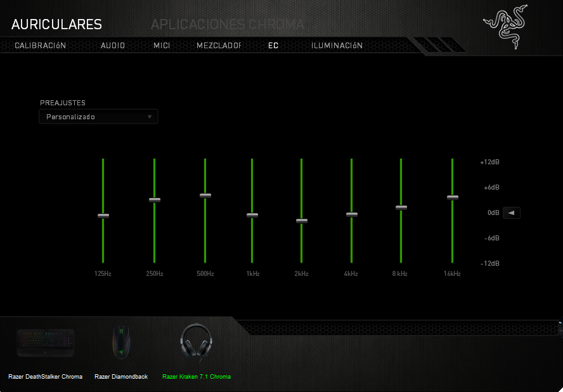Select the EC equalizer tab

click(x=273, y=46)
